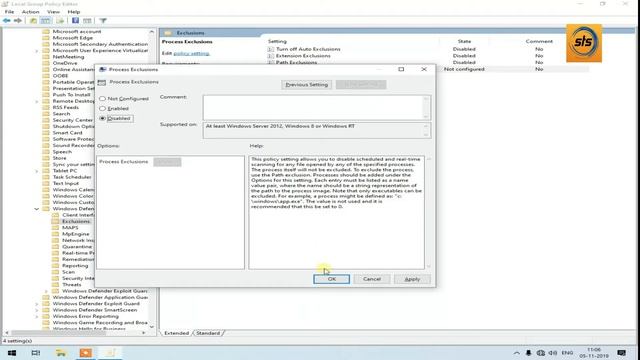Select the NetMeeting tree folder

point(68,57)
